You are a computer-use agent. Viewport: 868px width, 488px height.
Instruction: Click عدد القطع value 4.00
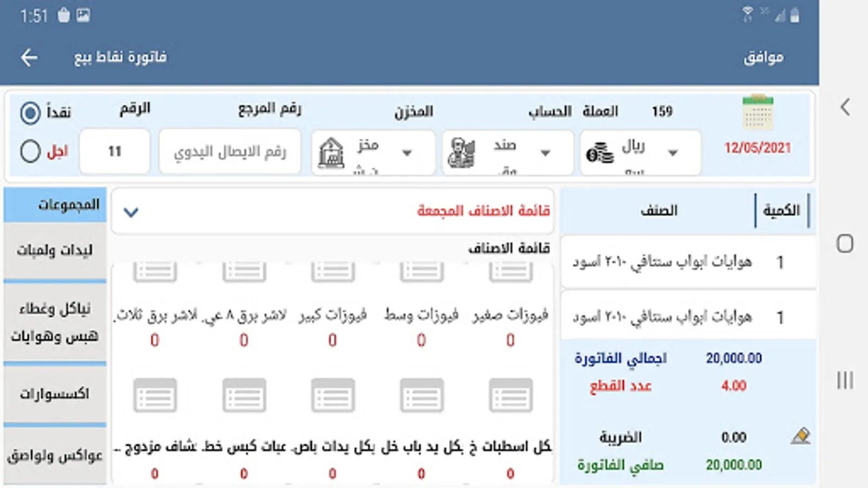(x=733, y=386)
